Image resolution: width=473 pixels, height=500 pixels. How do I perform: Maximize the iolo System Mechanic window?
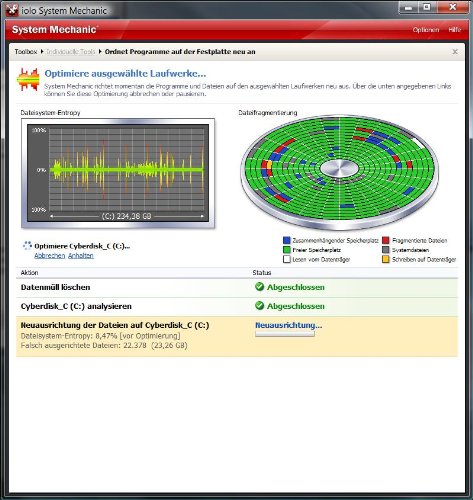[x=427, y=7]
